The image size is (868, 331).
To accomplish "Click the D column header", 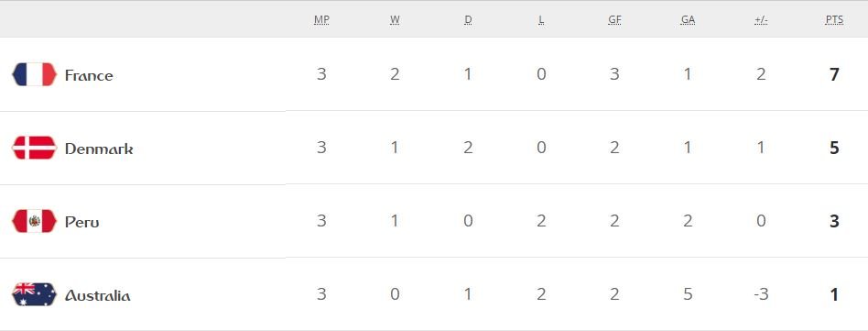I will (x=468, y=20).
